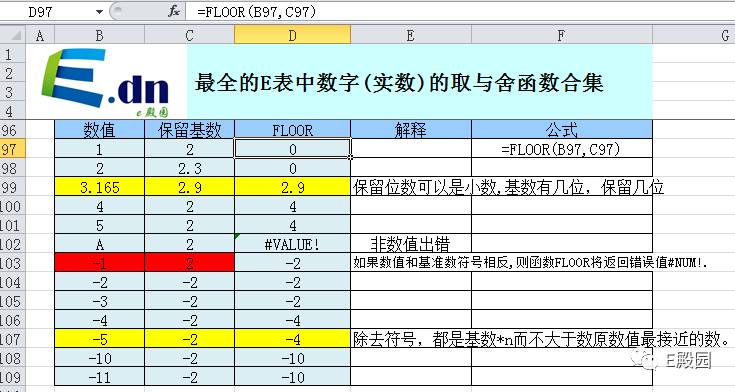Open the Name Box dropdown arrow
The image size is (735, 392).
point(99,11)
